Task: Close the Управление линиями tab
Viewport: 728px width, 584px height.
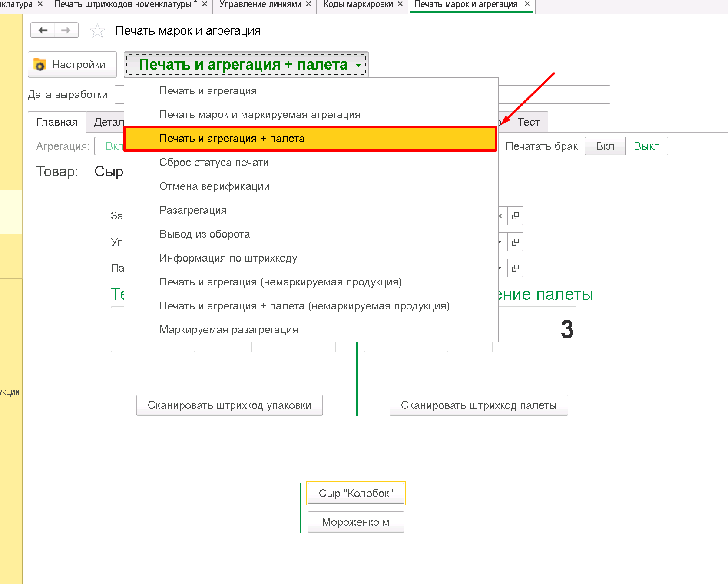Action: click(308, 4)
